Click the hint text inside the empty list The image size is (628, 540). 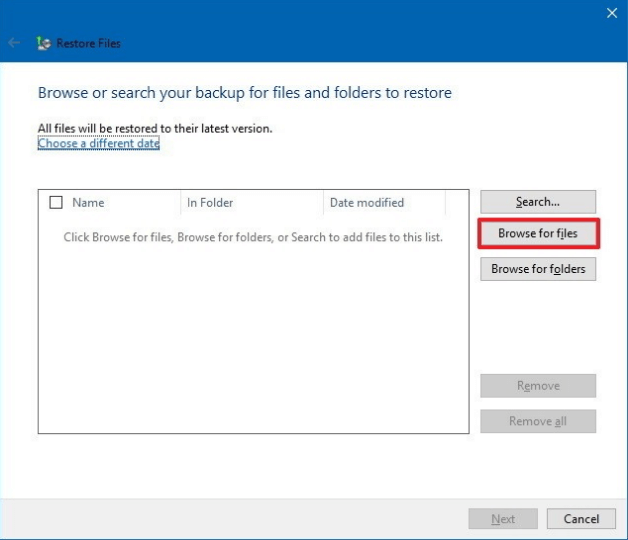tap(252, 237)
